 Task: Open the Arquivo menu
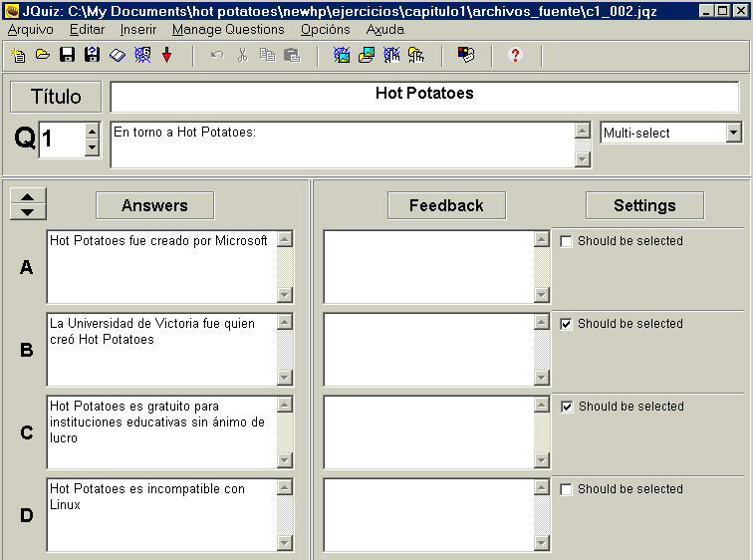[30, 30]
